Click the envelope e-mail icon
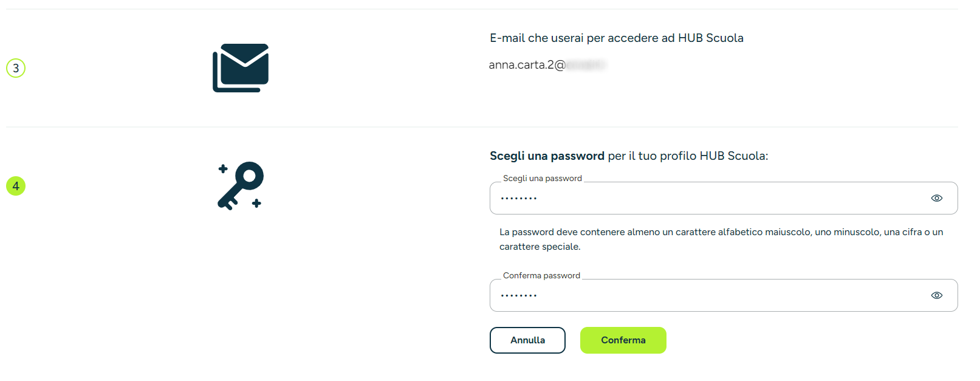 click(x=241, y=67)
